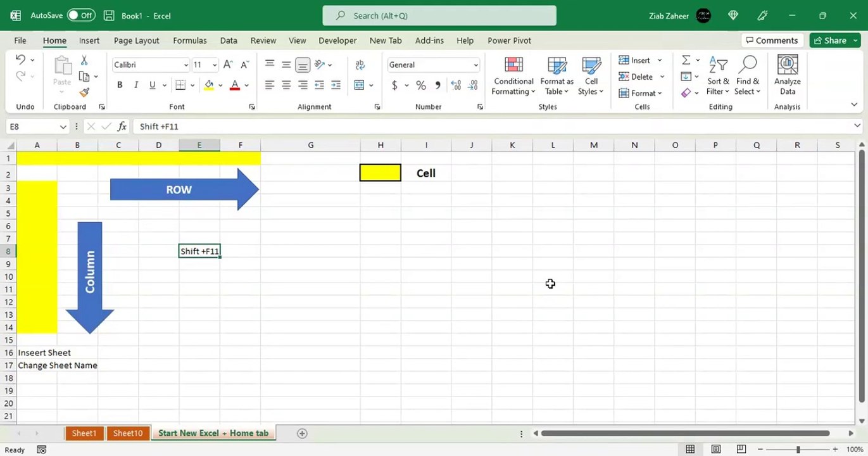Click the Increase Indent icon
Viewport: 868px width, 456px height.
336,85
